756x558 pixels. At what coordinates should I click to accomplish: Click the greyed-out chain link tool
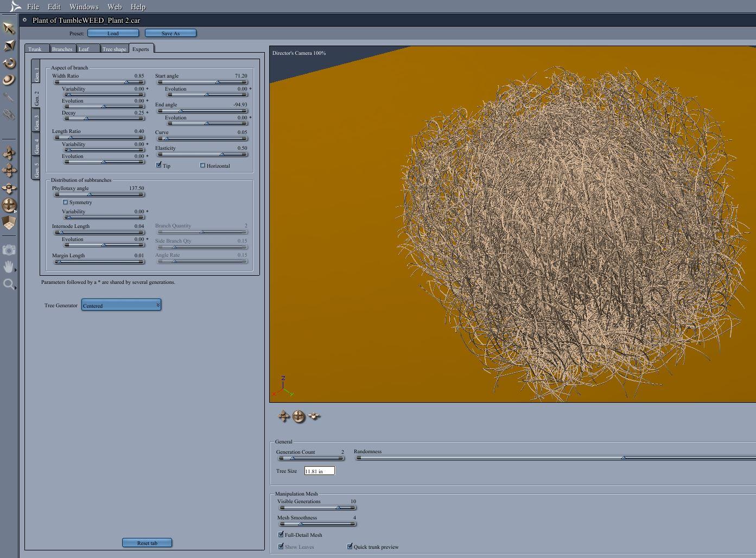pos(9,115)
